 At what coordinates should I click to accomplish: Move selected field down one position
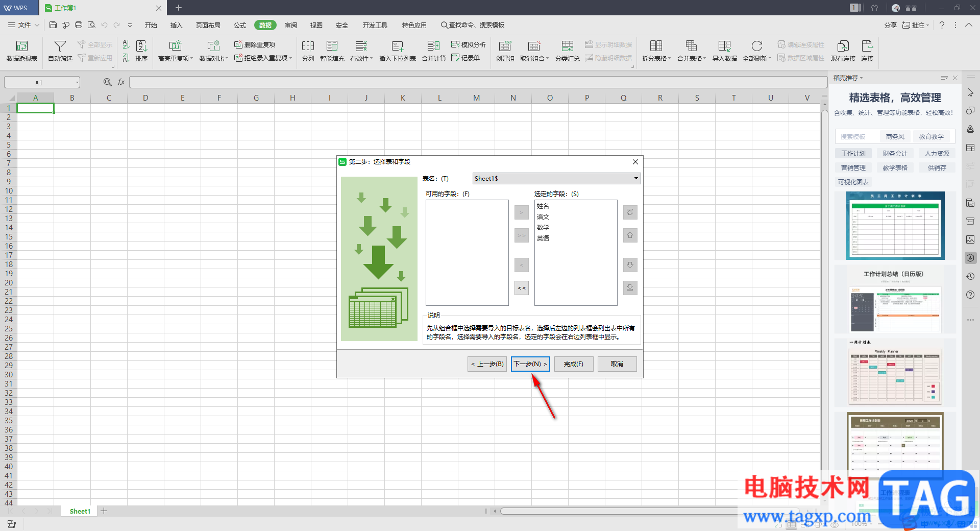coord(630,265)
